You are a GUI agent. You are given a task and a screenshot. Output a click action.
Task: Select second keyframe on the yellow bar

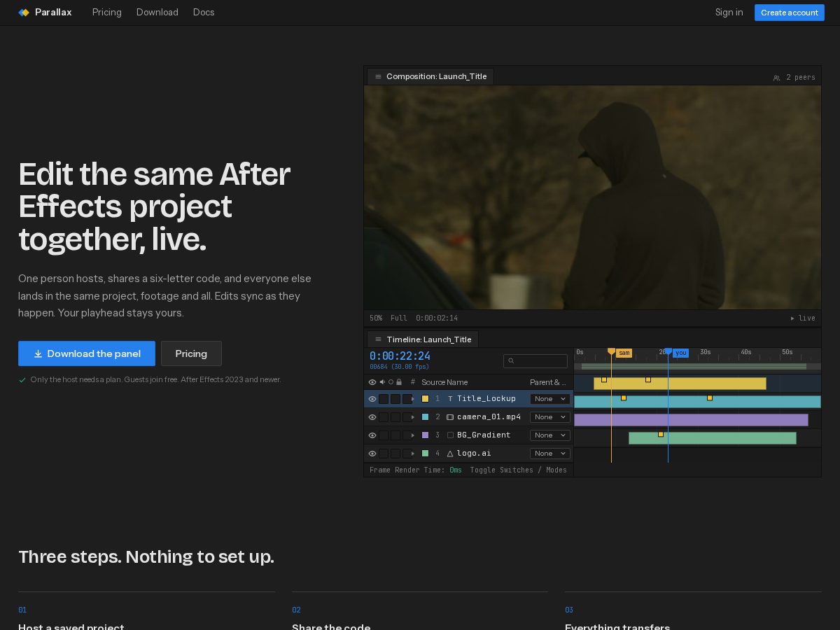(x=648, y=379)
